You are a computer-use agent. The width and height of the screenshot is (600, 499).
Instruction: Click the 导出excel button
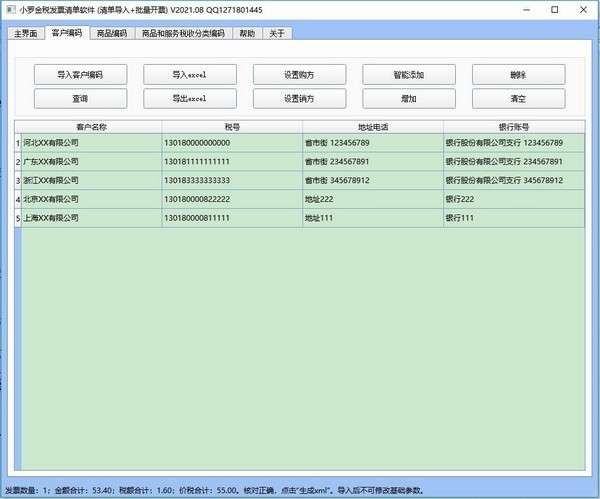(189, 99)
